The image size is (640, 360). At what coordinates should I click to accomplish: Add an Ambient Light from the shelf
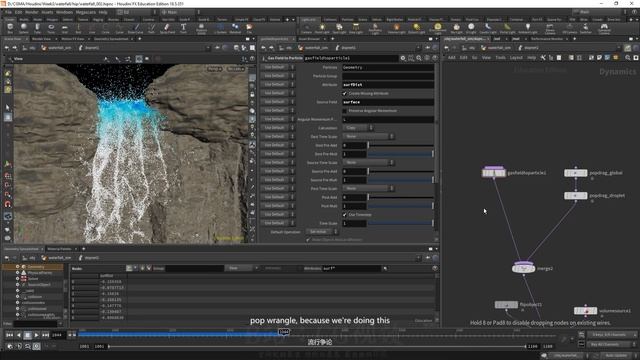click(527, 28)
